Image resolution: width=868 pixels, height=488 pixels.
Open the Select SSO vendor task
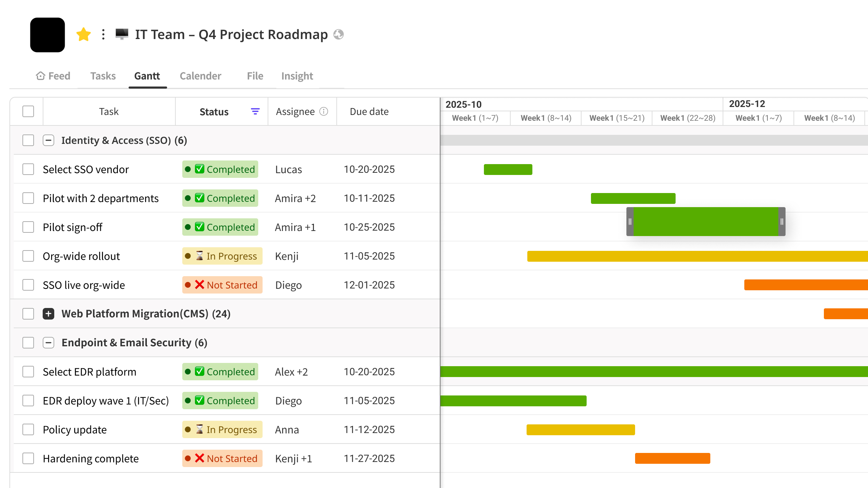pos(86,169)
